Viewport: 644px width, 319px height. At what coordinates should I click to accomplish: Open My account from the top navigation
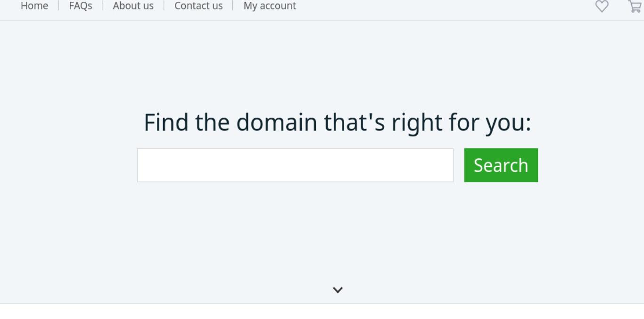coord(270,6)
